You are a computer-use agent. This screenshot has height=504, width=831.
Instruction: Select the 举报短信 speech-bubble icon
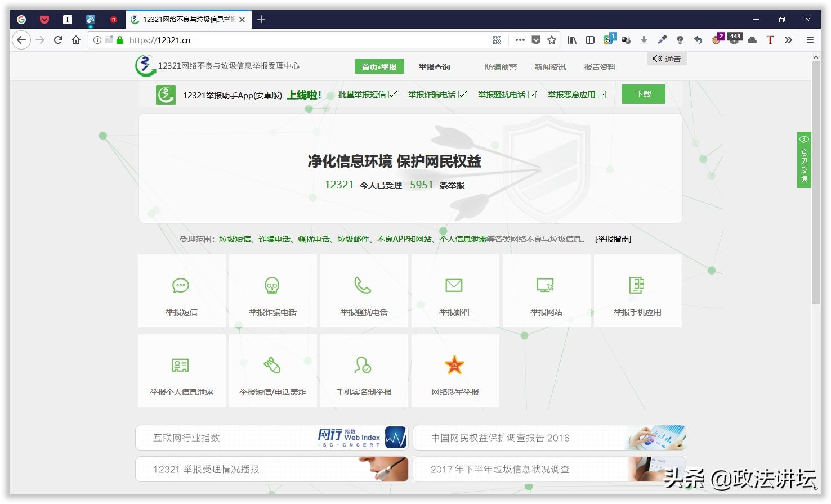tap(181, 285)
